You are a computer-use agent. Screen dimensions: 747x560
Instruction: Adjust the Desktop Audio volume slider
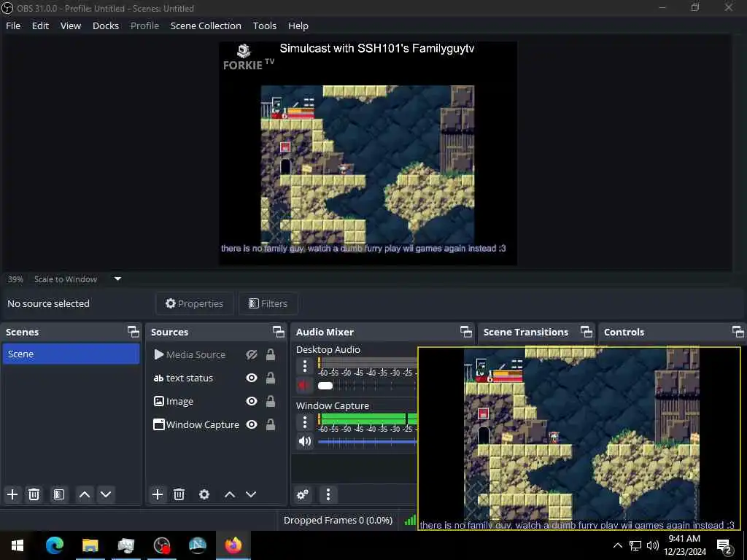(x=368, y=386)
